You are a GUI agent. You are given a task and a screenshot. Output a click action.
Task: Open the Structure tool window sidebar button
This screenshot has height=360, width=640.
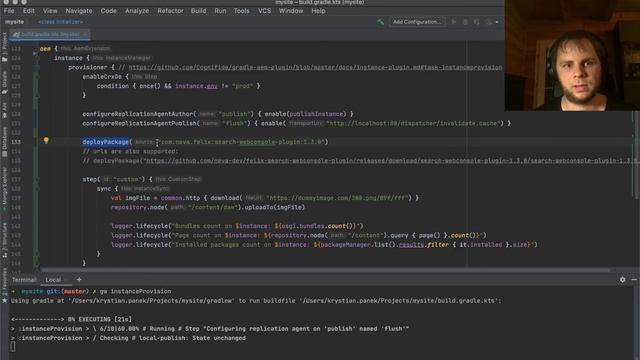pyautogui.click(x=4, y=240)
